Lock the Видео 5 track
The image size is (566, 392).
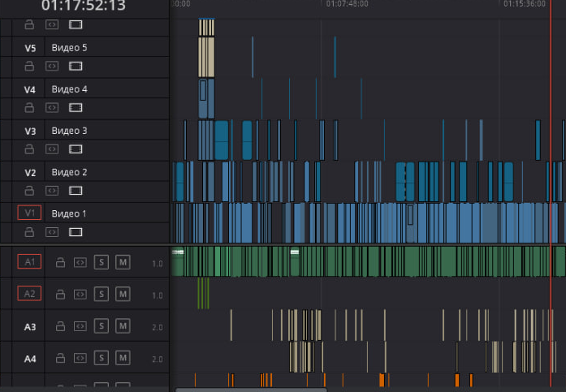[x=29, y=67]
